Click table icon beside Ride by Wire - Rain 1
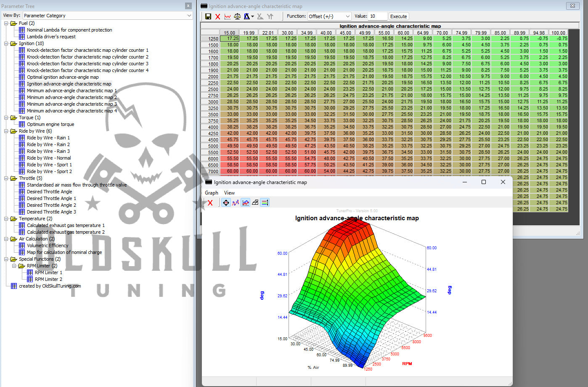Image resolution: width=588 pixels, height=387 pixels. (22, 138)
